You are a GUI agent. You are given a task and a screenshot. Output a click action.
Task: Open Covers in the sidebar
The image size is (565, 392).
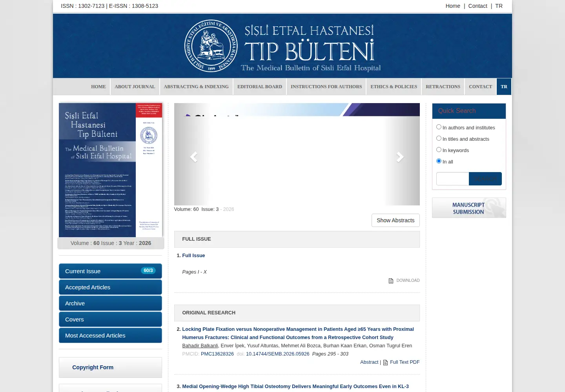click(x=110, y=319)
